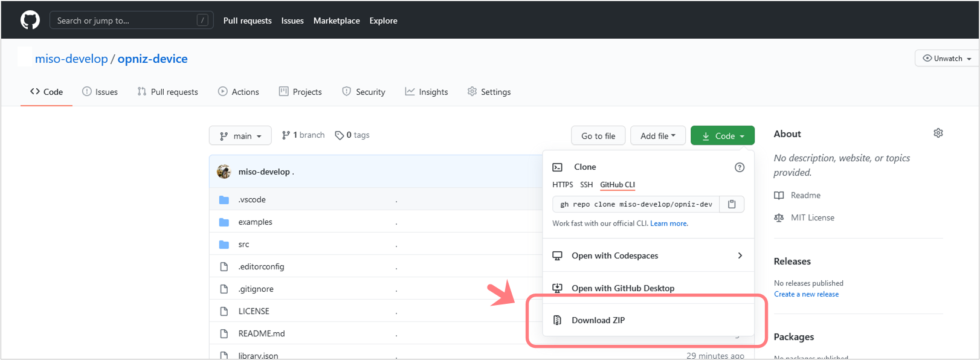Image resolution: width=980 pixels, height=360 pixels.
Task: Select the repository Pull requests tab
Action: 167,92
